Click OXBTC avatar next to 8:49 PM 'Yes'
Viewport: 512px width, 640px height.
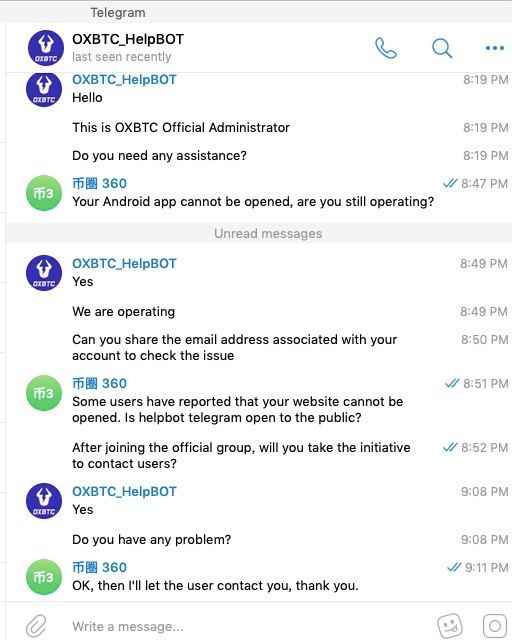tap(44, 273)
